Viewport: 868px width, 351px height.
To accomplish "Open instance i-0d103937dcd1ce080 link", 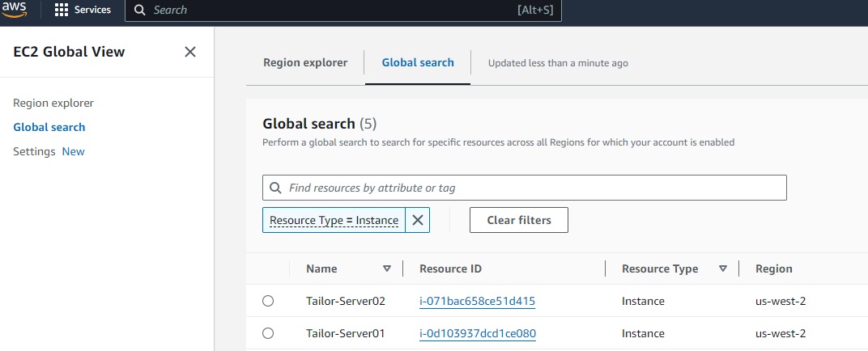I will (x=477, y=333).
